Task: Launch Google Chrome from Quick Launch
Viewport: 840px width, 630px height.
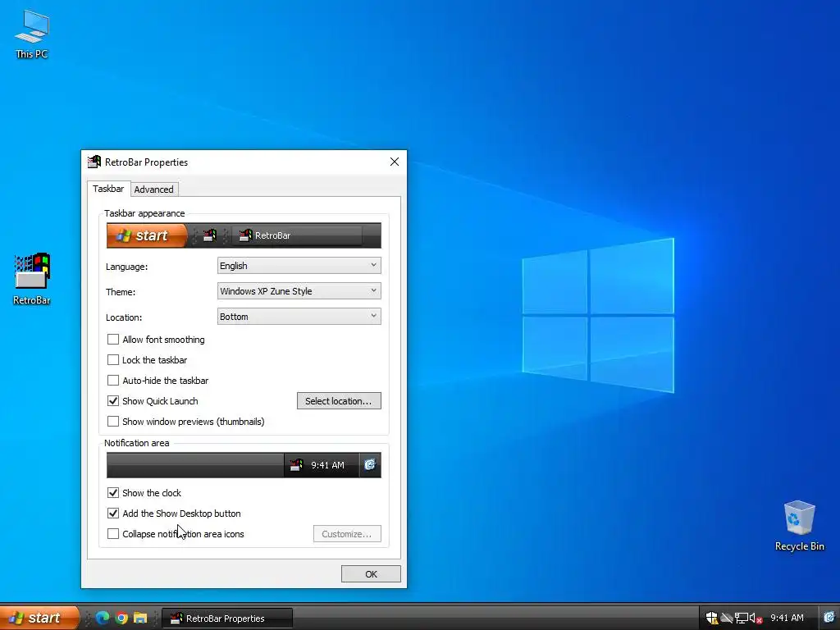Action: 121,618
